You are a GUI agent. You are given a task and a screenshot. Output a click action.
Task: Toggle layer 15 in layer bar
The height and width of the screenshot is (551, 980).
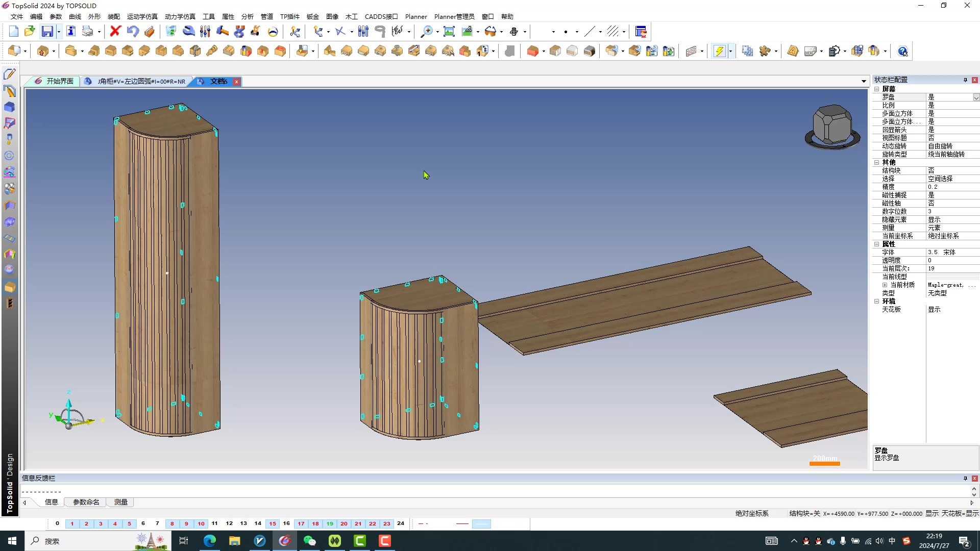click(x=273, y=523)
